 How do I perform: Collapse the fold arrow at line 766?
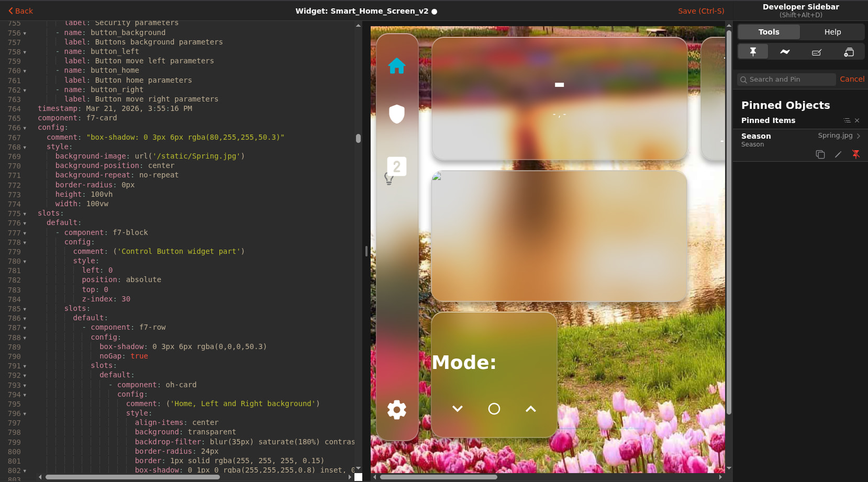click(x=25, y=128)
